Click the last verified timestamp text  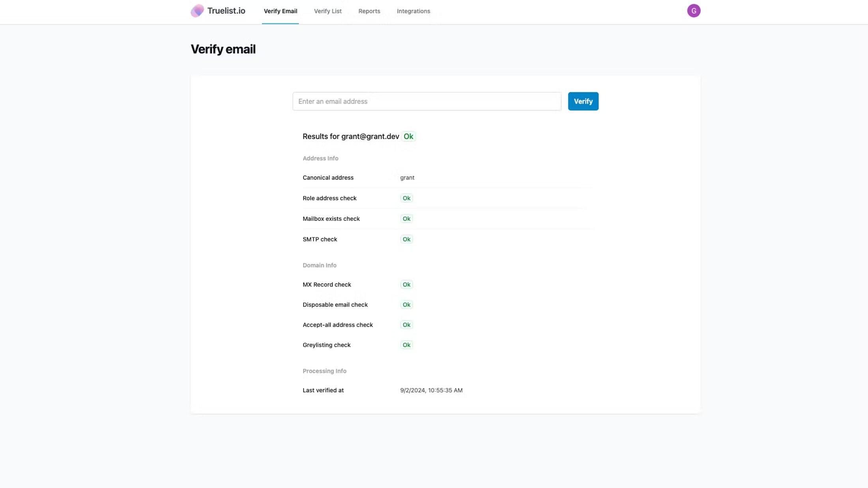pyautogui.click(x=431, y=390)
